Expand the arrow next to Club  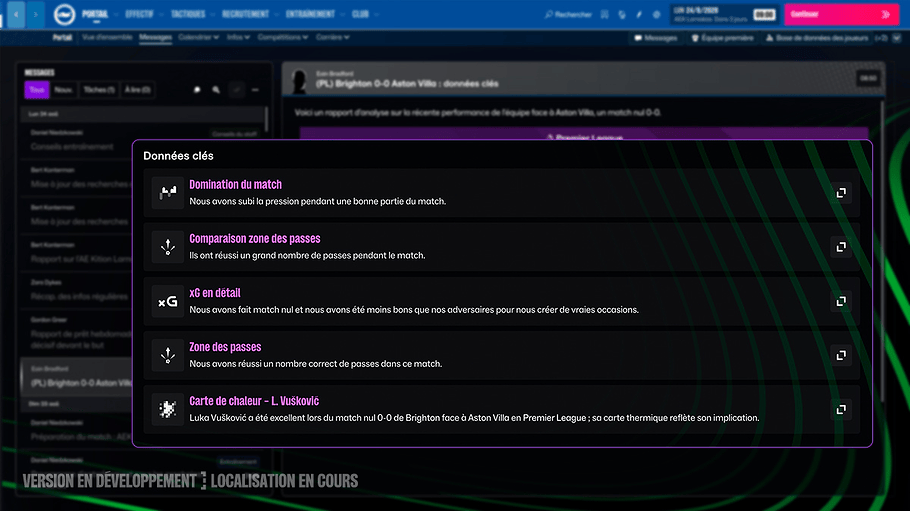(x=376, y=15)
